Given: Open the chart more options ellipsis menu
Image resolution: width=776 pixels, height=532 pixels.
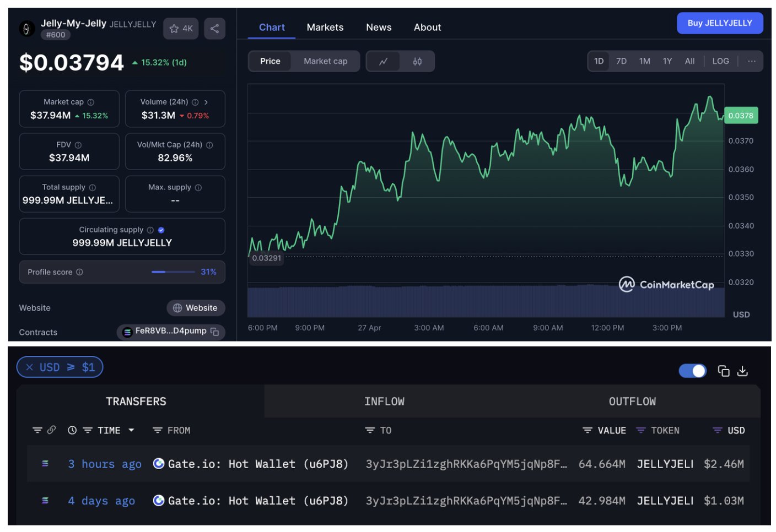Looking at the screenshot, I should pyautogui.click(x=751, y=61).
